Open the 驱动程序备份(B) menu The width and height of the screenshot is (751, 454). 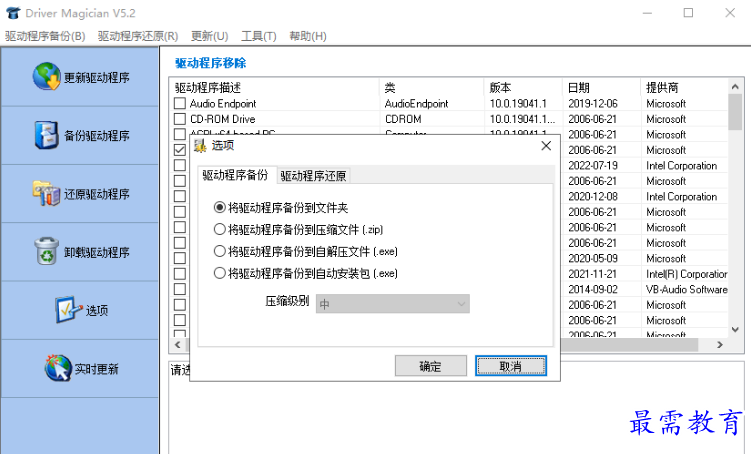(45, 36)
